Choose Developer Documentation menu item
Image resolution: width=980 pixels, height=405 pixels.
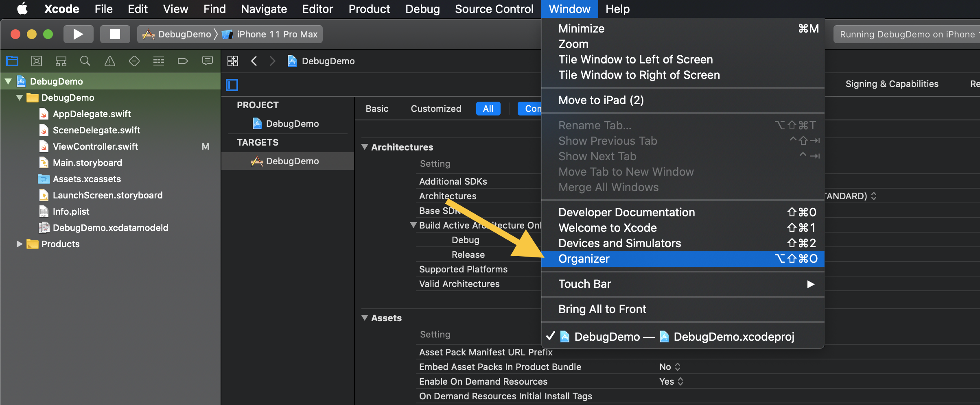click(x=683, y=212)
